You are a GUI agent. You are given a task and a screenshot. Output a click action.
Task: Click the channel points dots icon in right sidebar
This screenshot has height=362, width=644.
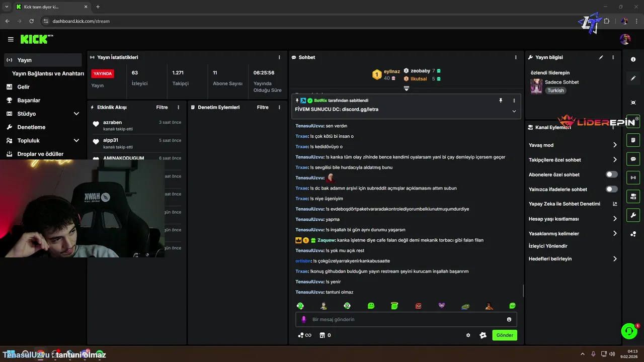pyautogui.click(x=633, y=234)
